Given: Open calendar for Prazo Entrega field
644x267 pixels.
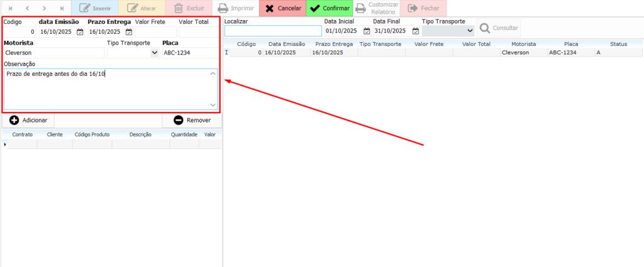Looking at the screenshot, I should [x=129, y=31].
